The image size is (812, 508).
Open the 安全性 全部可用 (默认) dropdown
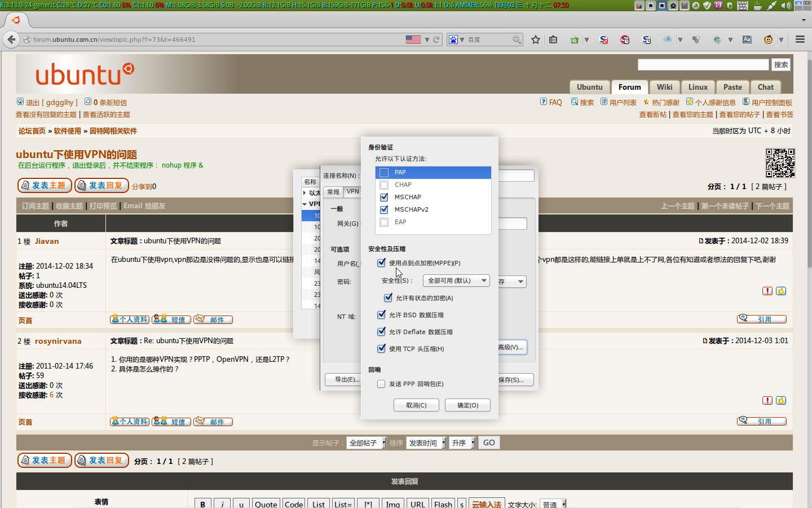tap(456, 281)
